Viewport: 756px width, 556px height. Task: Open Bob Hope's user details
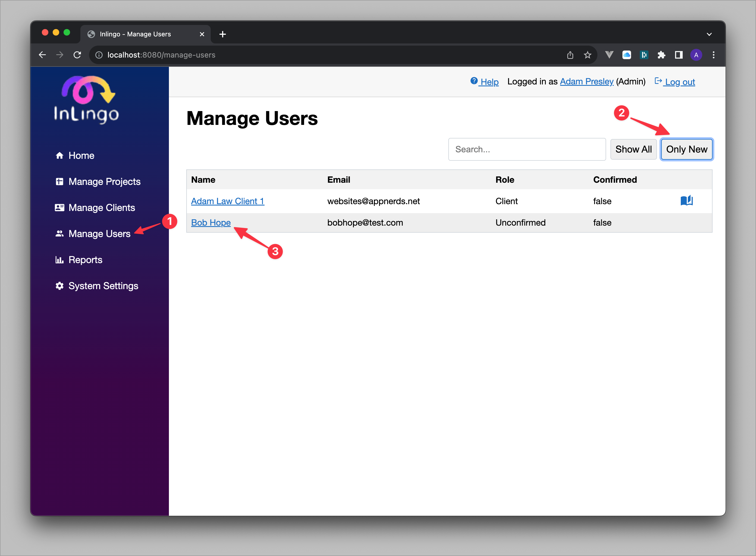click(x=211, y=222)
